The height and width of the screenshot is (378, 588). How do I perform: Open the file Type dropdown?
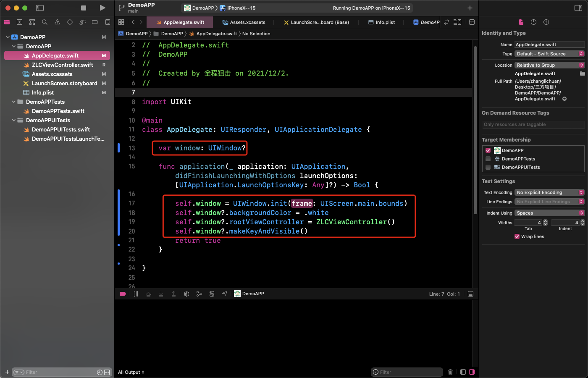click(x=549, y=54)
